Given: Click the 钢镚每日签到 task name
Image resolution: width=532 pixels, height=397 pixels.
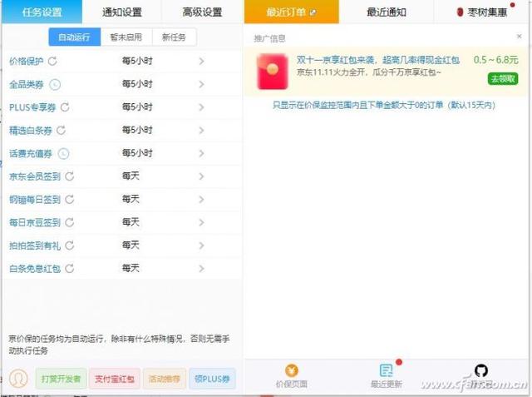Looking at the screenshot, I should pyautogui.click(x=35, y=200).
